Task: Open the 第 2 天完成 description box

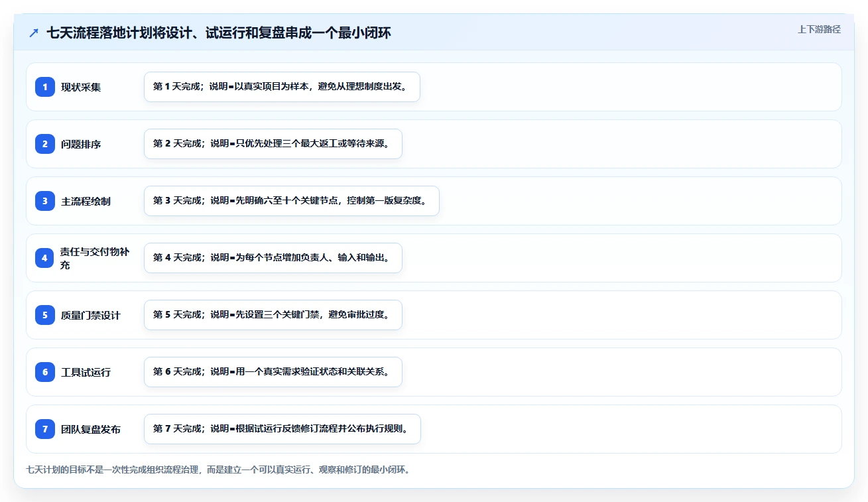Action: [273, 144]
